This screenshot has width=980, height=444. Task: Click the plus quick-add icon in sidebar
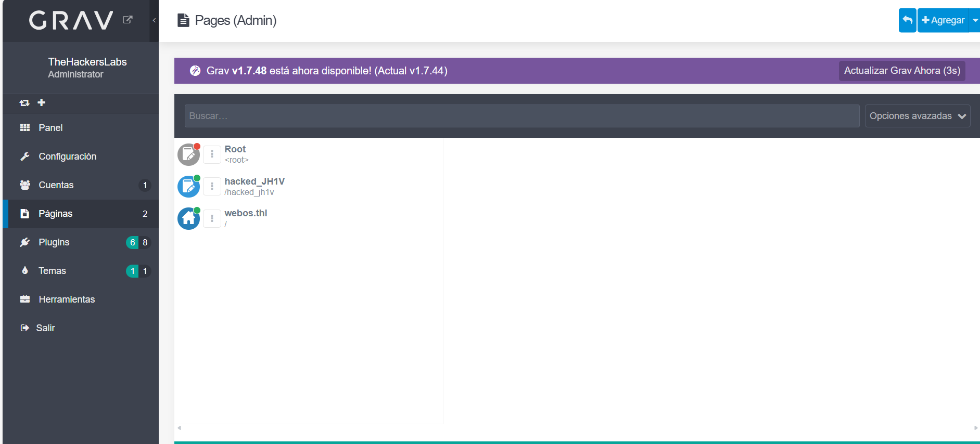coord(42,102)
